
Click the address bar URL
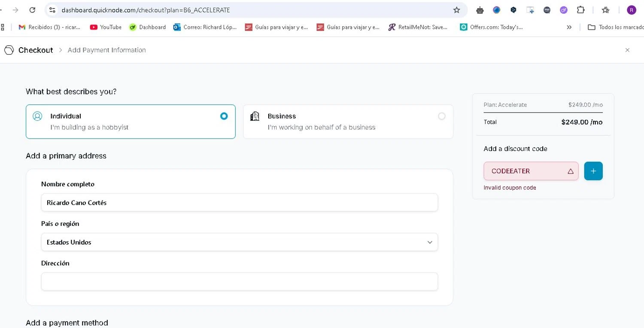click(146, 10)
